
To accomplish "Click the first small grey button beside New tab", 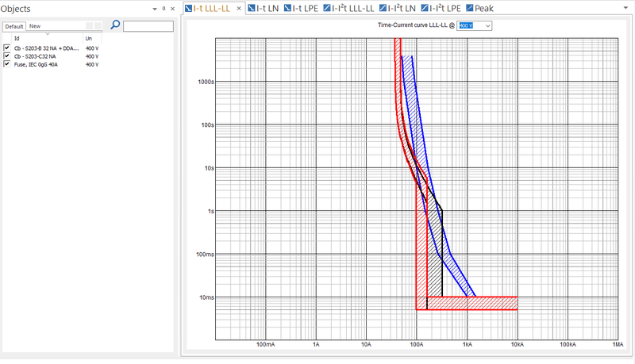I will [x=89, y=26].
